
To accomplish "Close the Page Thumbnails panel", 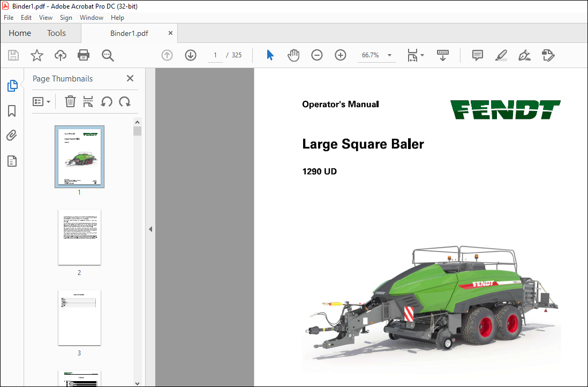I will click(130, 78).
